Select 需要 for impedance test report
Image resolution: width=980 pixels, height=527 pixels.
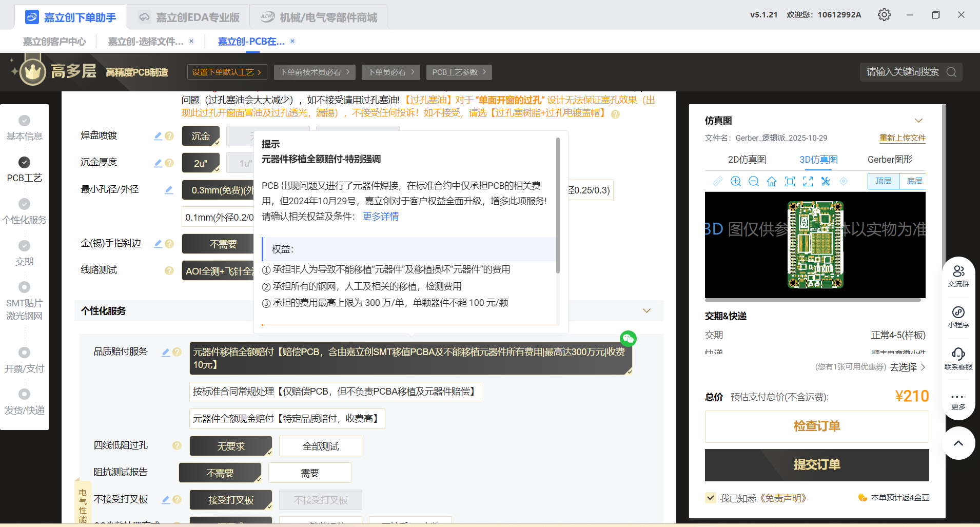point(310,473)
